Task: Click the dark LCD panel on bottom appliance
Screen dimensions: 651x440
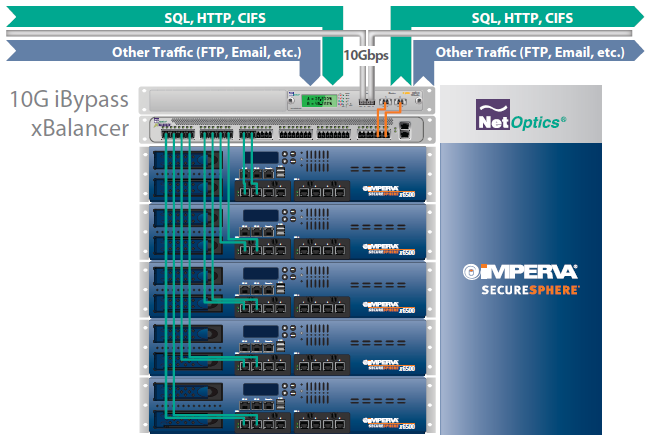Action: pyautogui.click(x=261, y=389)
